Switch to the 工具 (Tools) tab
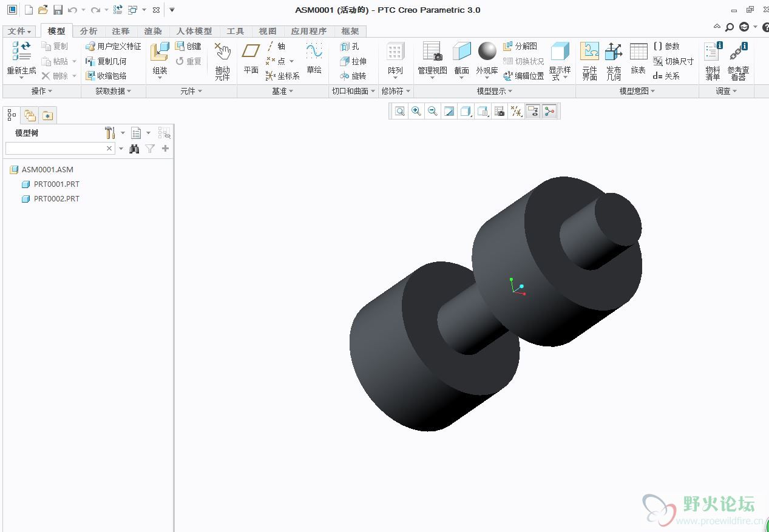This screenshot has width=769, height=532. click(235, 32)
